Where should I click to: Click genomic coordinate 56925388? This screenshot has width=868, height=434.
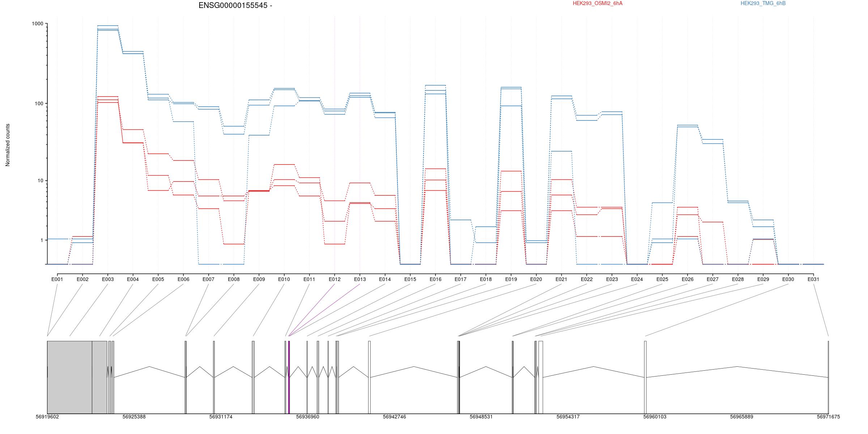pos(134,417)
